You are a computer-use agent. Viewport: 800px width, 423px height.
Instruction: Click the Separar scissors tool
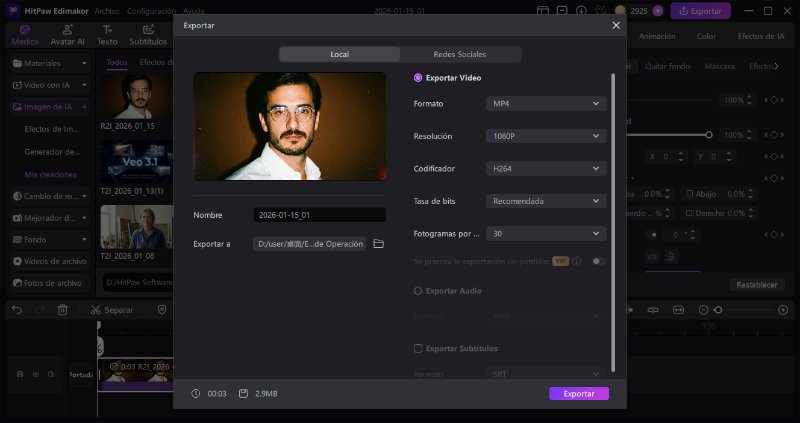[112, 310]
